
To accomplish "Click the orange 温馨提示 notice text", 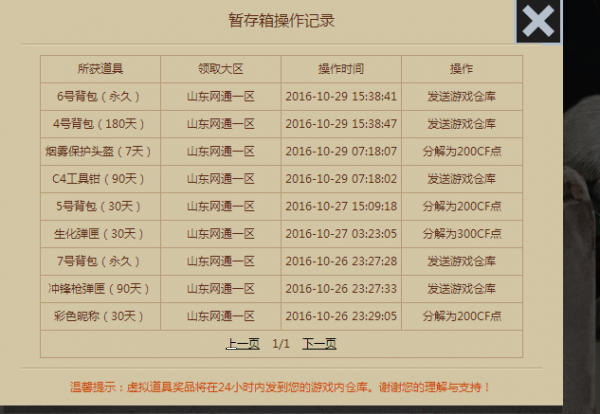I will tap(280, 387).
